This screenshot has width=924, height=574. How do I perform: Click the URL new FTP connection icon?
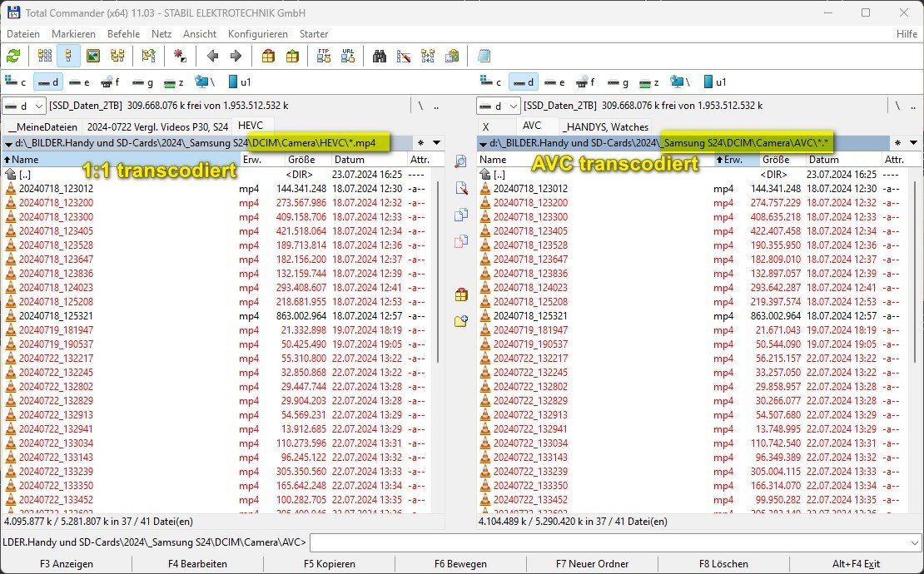coord(348,57)
